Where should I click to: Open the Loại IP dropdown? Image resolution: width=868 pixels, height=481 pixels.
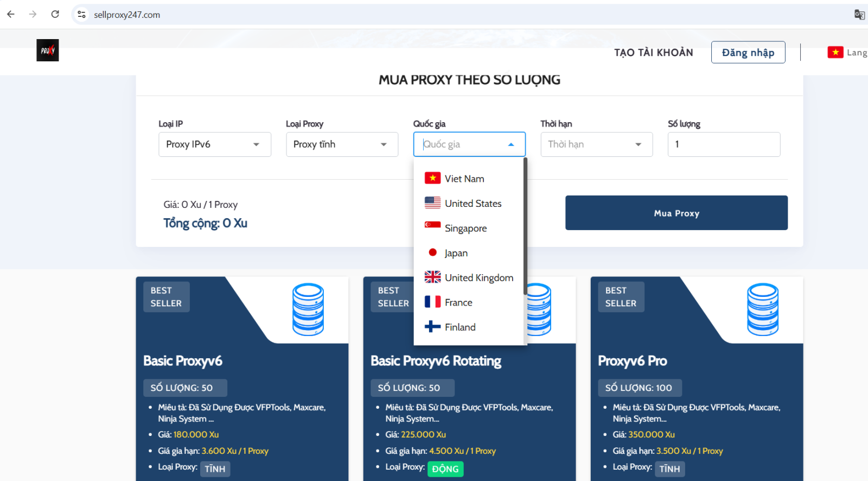click(214, 144)
